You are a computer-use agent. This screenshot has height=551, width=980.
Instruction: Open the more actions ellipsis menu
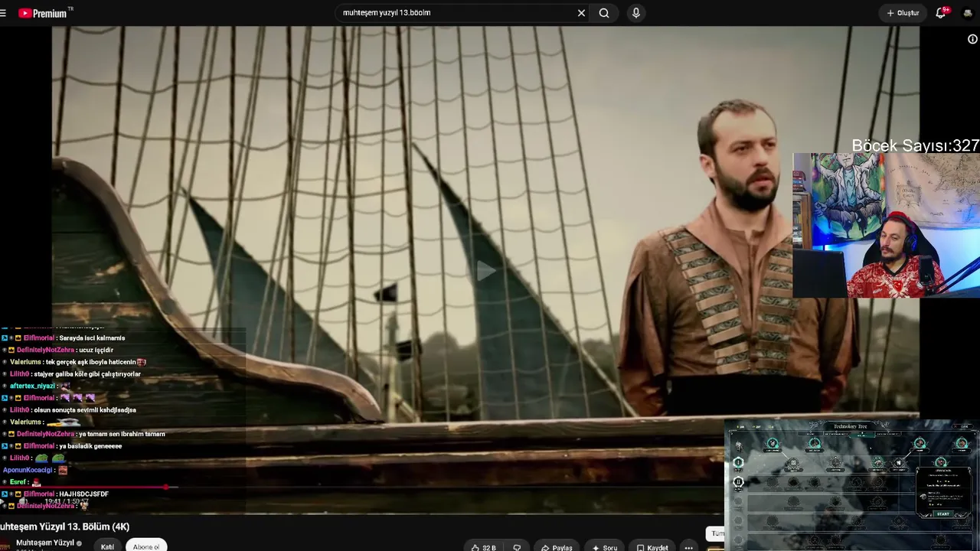click(689, 547)
